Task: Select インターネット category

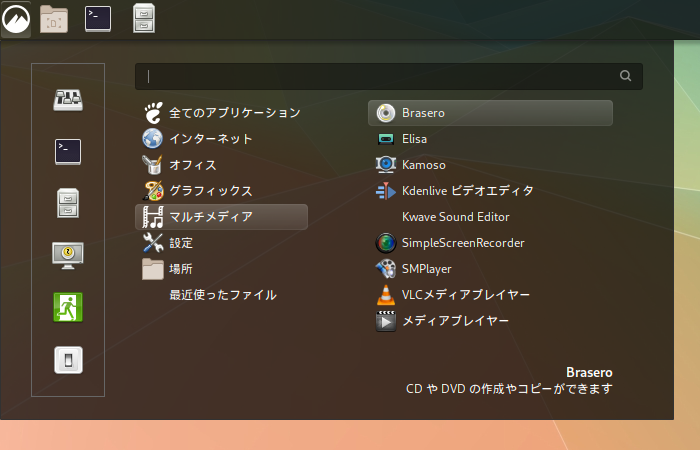Action: point(221,139)
